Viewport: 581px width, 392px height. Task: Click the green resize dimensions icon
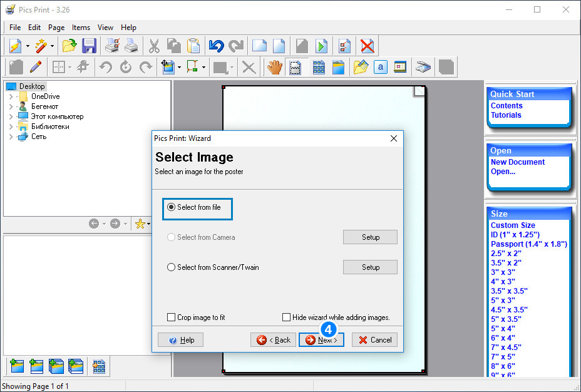pos(192,67)
